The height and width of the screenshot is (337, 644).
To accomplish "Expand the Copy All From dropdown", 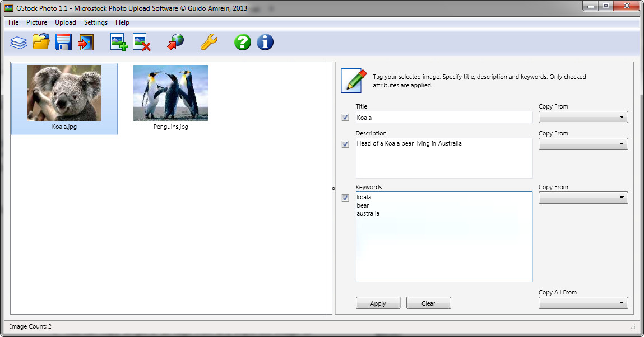I will (583, 303).
